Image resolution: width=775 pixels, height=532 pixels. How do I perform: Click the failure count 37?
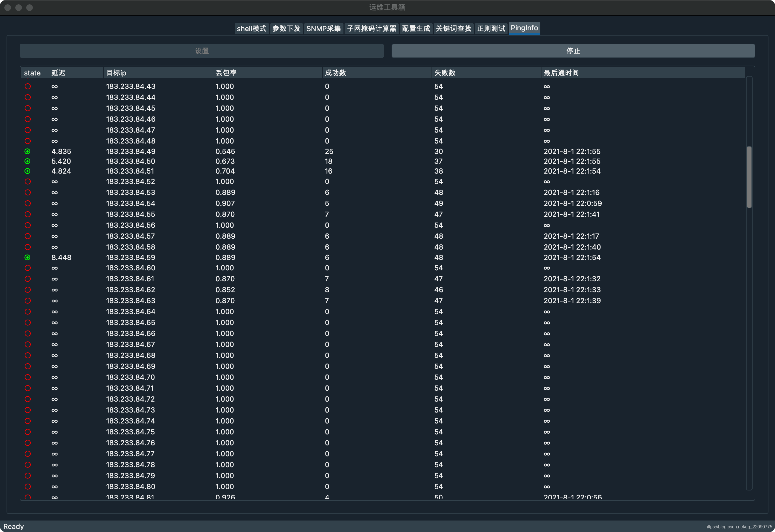coord(439,161)
